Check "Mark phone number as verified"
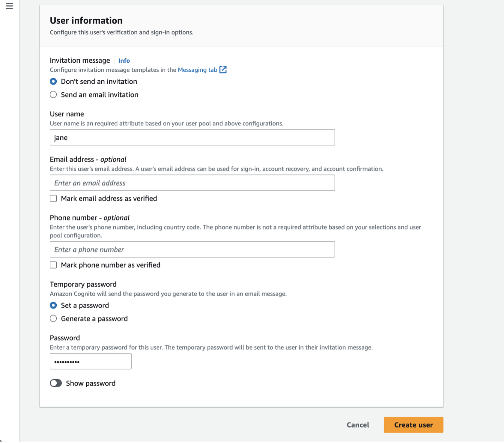Image resolution: width=504 pixels, height=443 pixels. (53, 265)
